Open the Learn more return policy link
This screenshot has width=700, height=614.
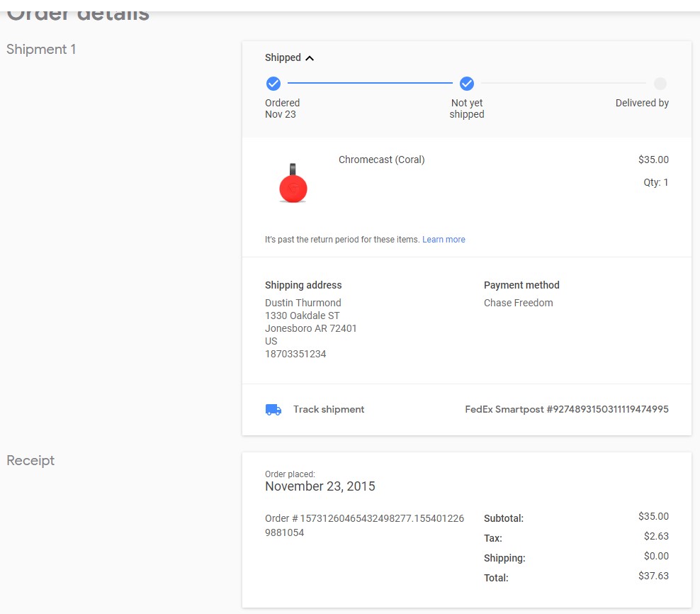point(444,240)
